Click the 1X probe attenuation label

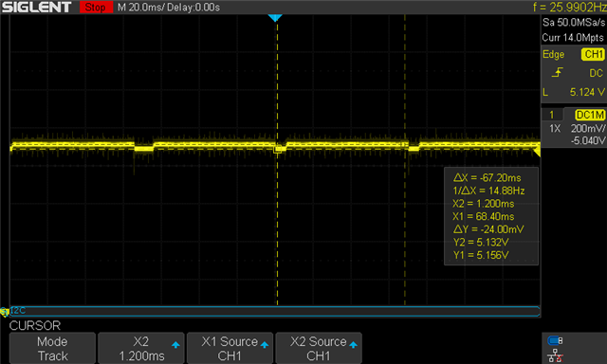(x=555, y=128)
